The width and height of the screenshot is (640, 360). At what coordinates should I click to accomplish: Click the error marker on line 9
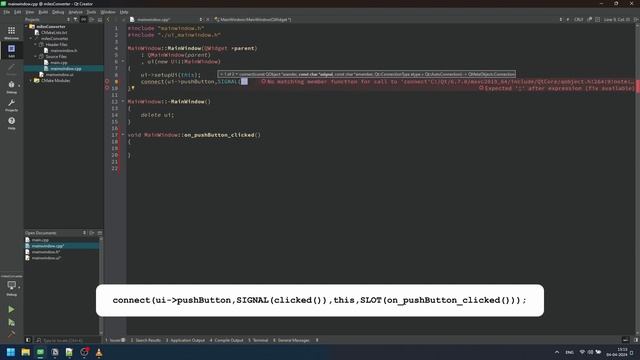[107, 82]
